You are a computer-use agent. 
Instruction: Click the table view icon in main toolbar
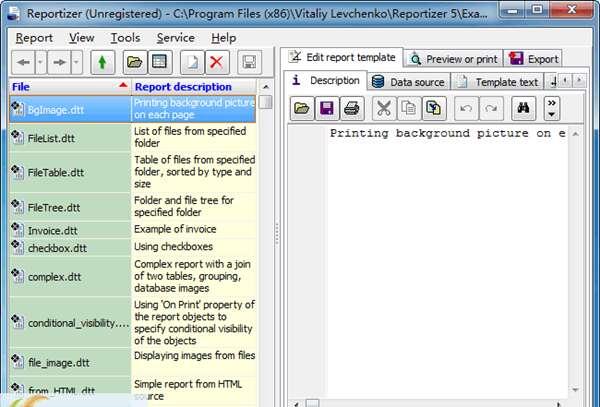[159, 62]
